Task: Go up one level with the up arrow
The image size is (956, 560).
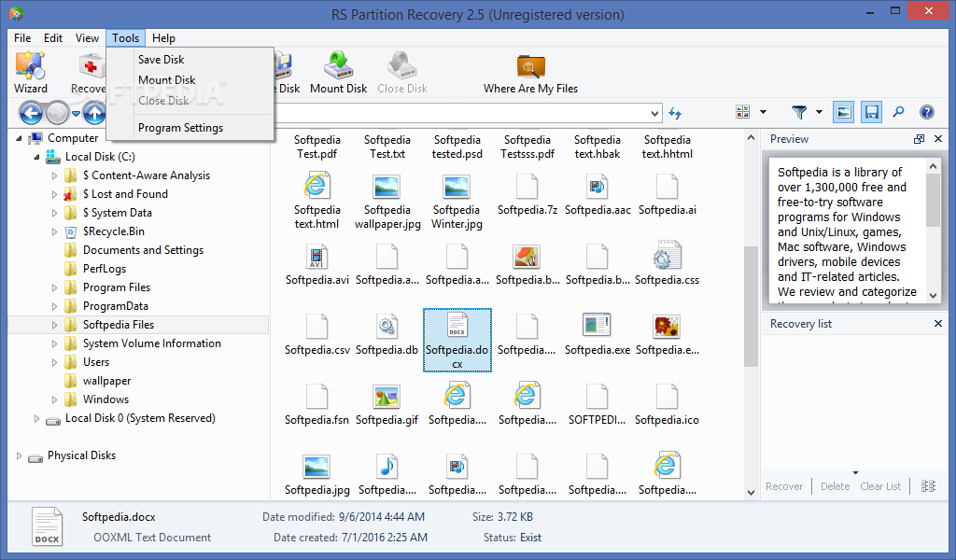Action: pos(94,113)
